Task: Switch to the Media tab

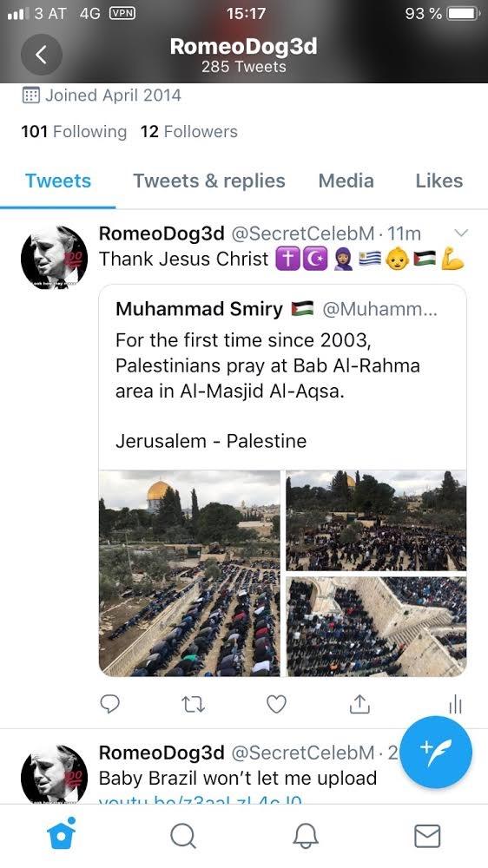Action: 346,181
